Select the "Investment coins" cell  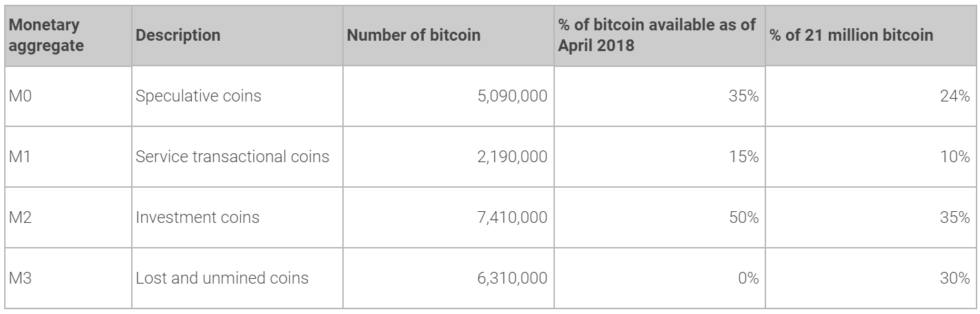point(198,217)
